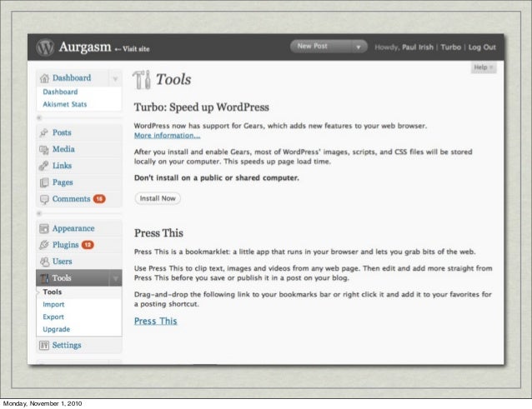
Task: Collapse the Dashboard menu arrow
Action: tap(115, 78)
